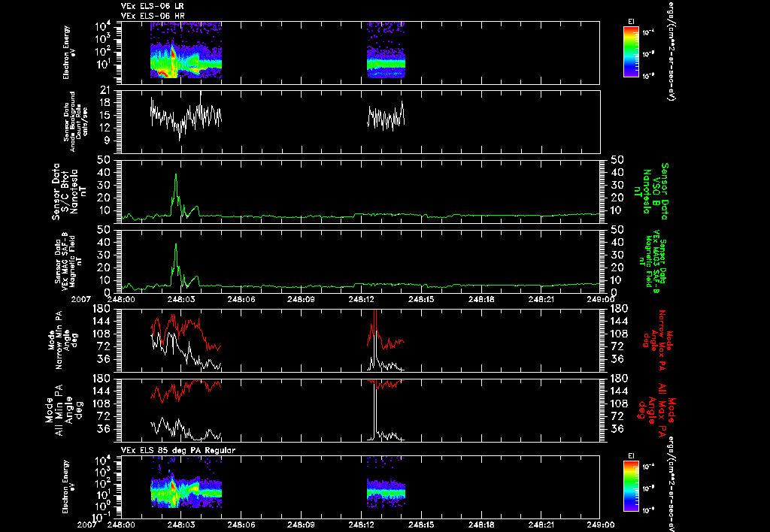Click the 'Electron Energy eV' label of top spectrogram
770x532 pixels.
[x=68, y=53]
